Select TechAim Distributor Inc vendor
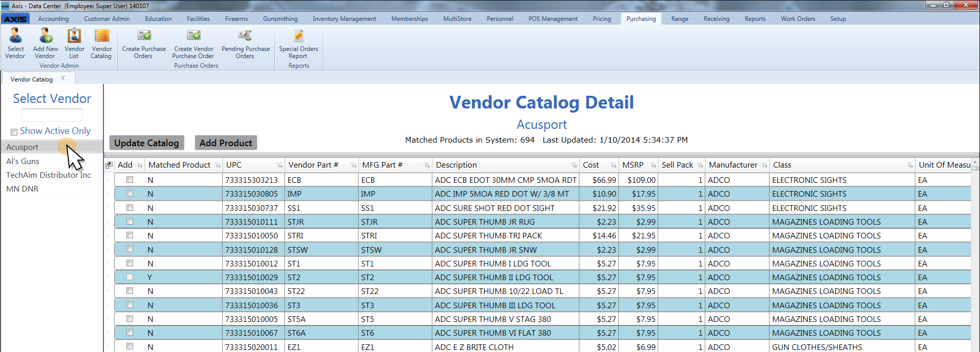Viewport: 980px width, 352px height. 52,175
